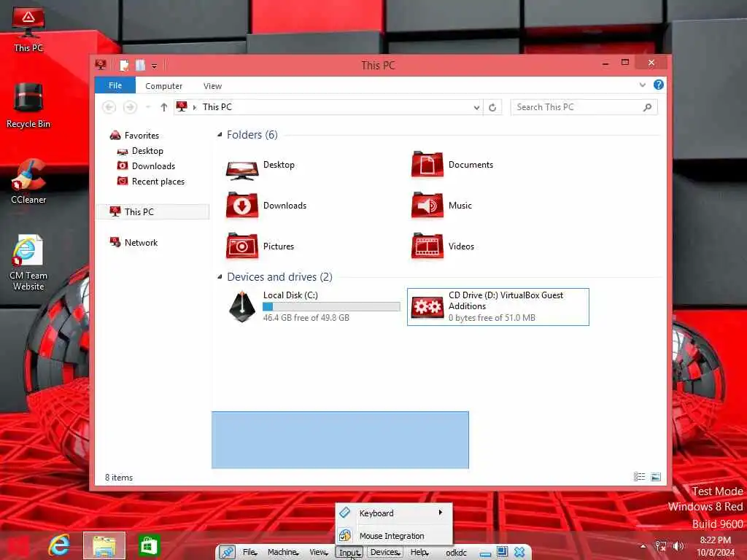The width and height of the screenshot is (747, 560).
Task: Collapse the Folders (6) group
Action: point(220,135)
